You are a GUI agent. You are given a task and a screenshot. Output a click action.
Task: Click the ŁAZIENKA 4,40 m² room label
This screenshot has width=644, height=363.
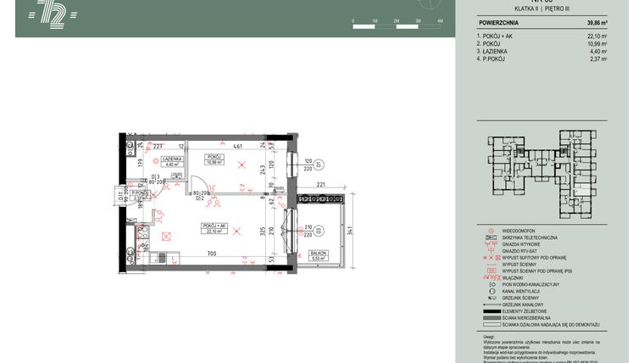(x=172, y=161)
